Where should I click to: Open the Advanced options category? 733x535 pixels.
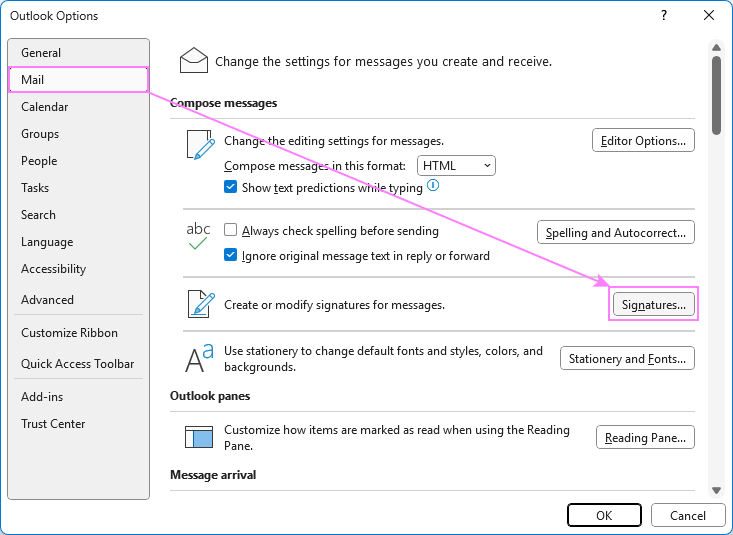pos(79,300)
